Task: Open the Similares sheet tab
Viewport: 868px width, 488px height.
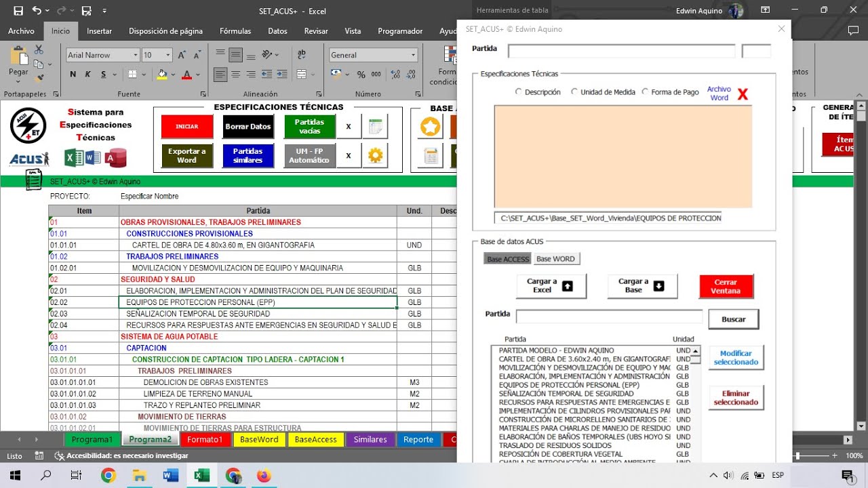Action: (x=370, y=439)
